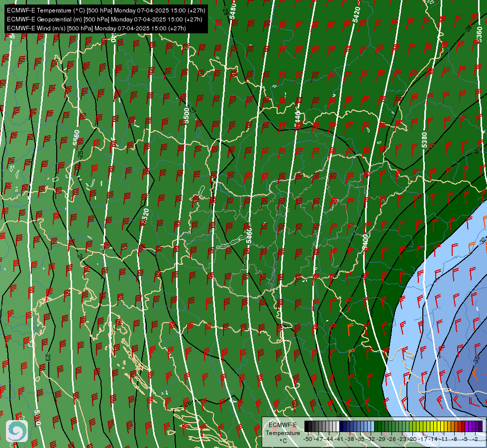487x448 pixels.
Task: Pick the bright purple legend swatch above -5
Action: [x=467, y=426]
